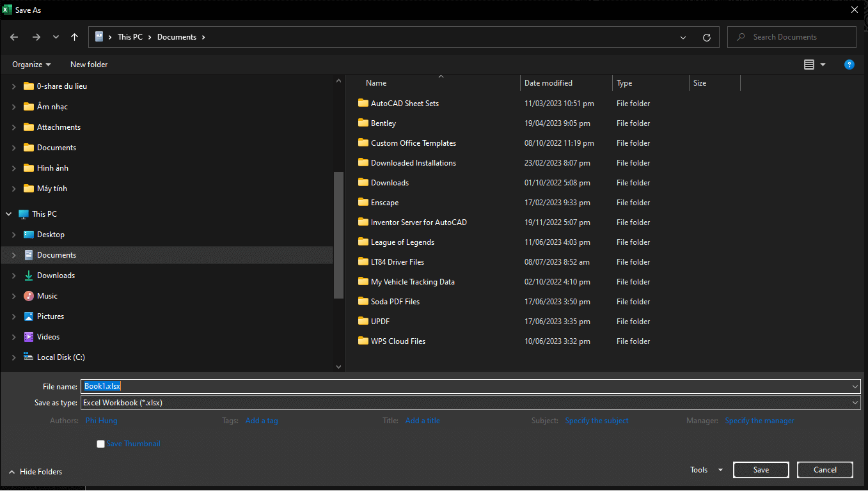This screenshot has width=868, height=491.
Task: Open the Help question mark icon
Action: coord(849,65)
